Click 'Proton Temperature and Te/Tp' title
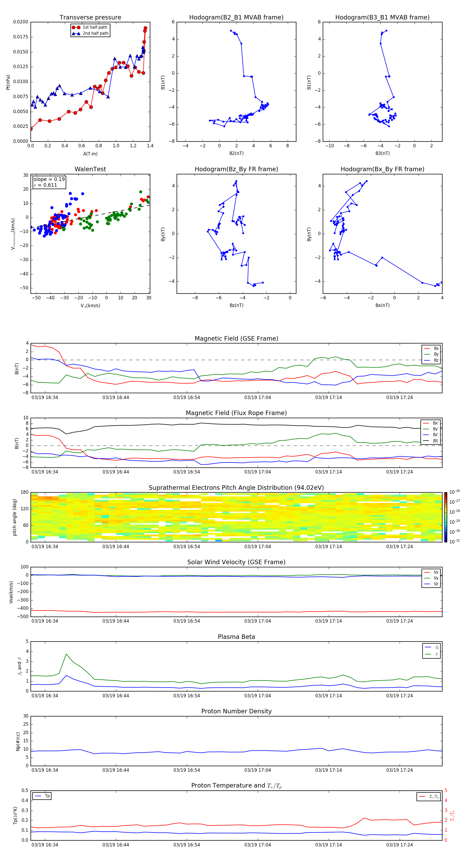 [236, 786]
